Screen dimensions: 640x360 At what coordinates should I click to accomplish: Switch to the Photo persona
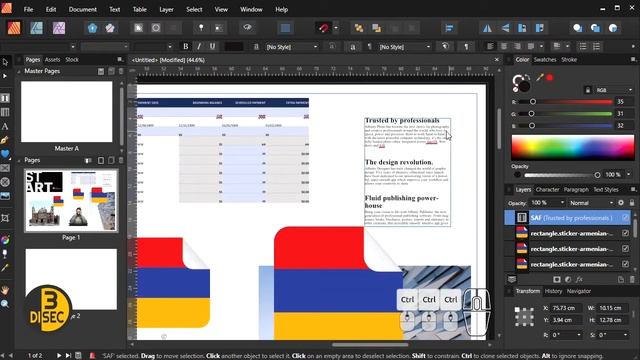pos(59,28)
